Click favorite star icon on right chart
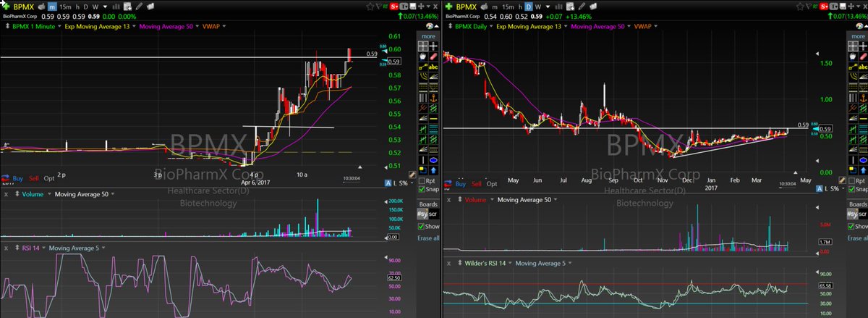Image resolution: width=868 pixels, height=318 pixels. pos(800,7)
